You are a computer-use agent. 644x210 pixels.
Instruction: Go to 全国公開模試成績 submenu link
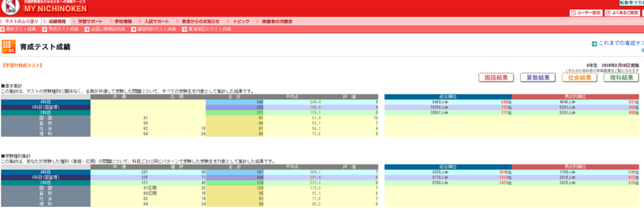pyautogui.click(x=106, y=29)
